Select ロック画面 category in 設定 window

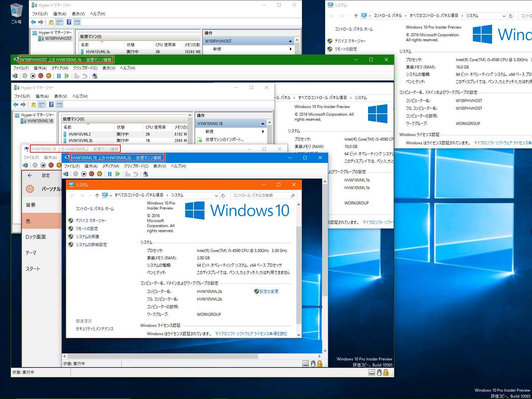(42, 237)
